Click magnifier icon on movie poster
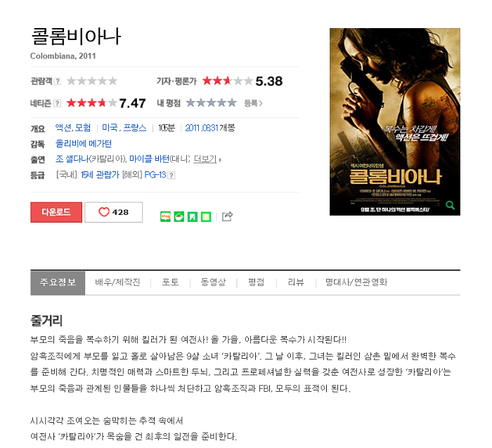 pos(451,205)
